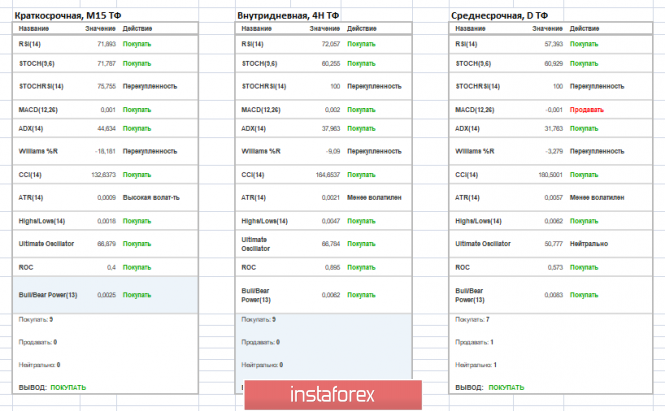The image size is (665, 411).
Task: Select the MACD value -0,001 in D table
Action: pos(554,110)
